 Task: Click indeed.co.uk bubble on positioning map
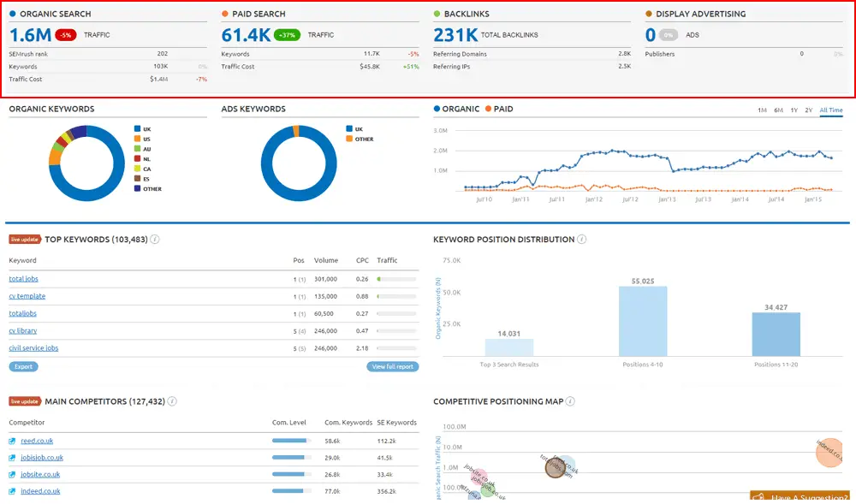click(829, 453)
